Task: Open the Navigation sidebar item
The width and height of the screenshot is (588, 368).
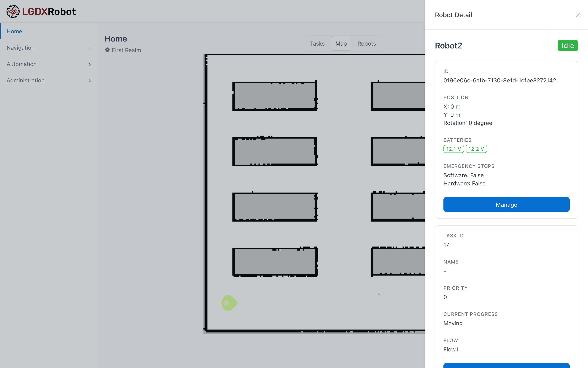Action: pyautogui.click(x=49, y=48)
